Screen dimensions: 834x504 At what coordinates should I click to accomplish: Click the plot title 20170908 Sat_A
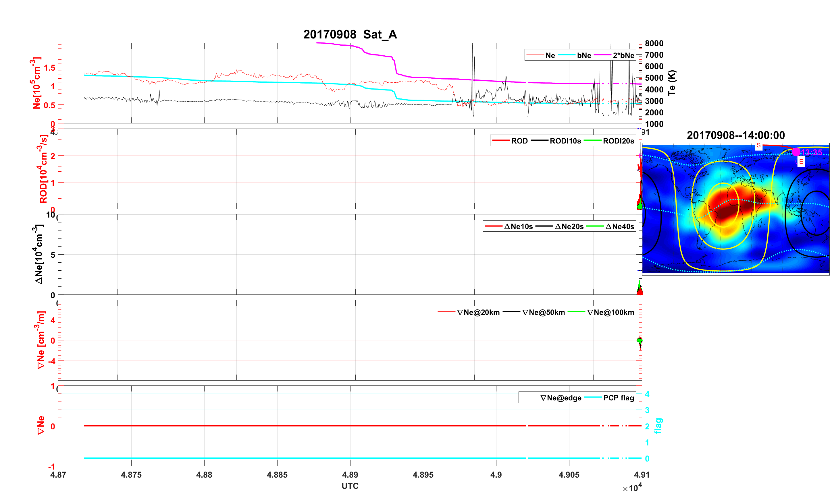pos(350,34)
